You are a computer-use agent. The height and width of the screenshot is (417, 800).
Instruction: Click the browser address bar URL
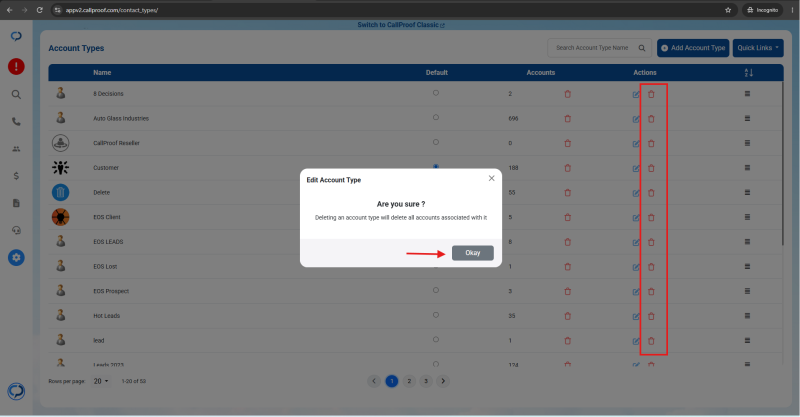pyautogui.click(x=112, y=10)
